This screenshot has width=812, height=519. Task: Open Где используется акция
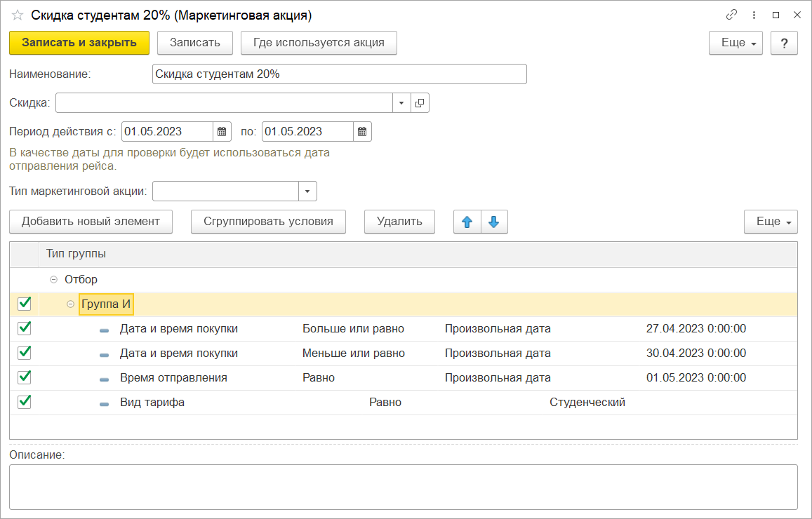[319, 43]
